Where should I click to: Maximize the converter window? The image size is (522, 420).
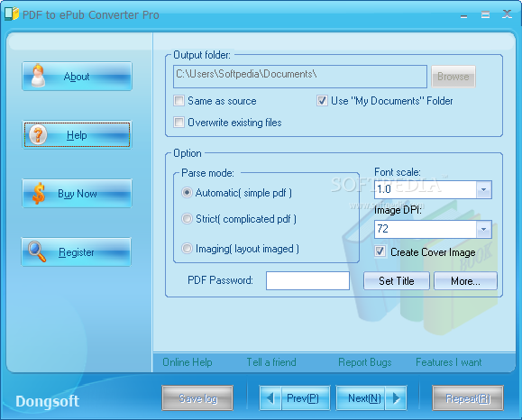click(485, 14)
